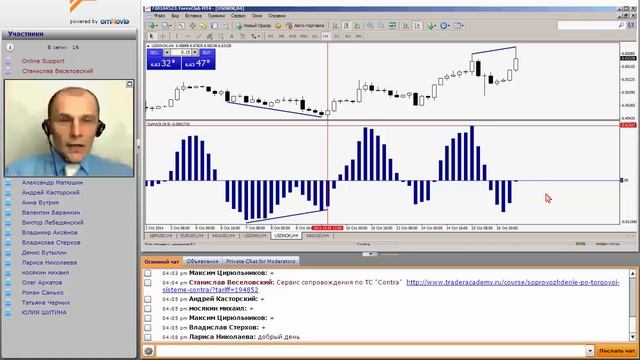The width and height of the screenshot is (640, 360).
Task: Open Navigator folder-star icon
Action: click(x=203, y=26)
